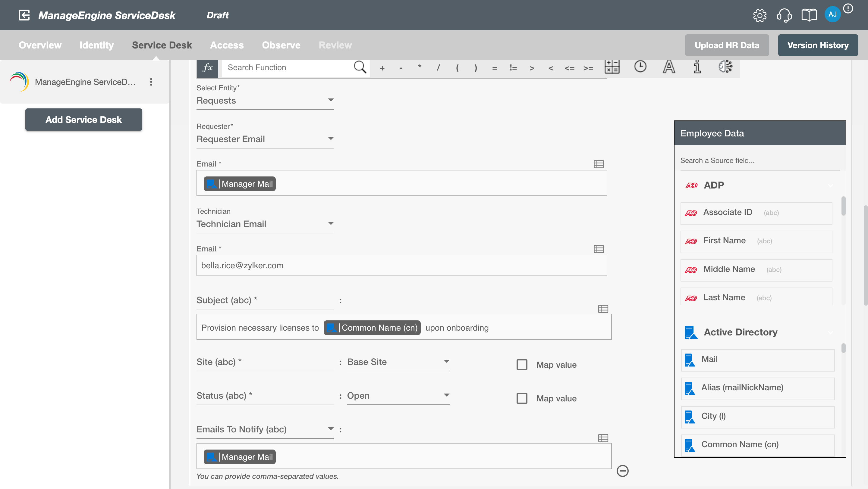
Task: Open the settings gear icon
Action: coord(759,15)
